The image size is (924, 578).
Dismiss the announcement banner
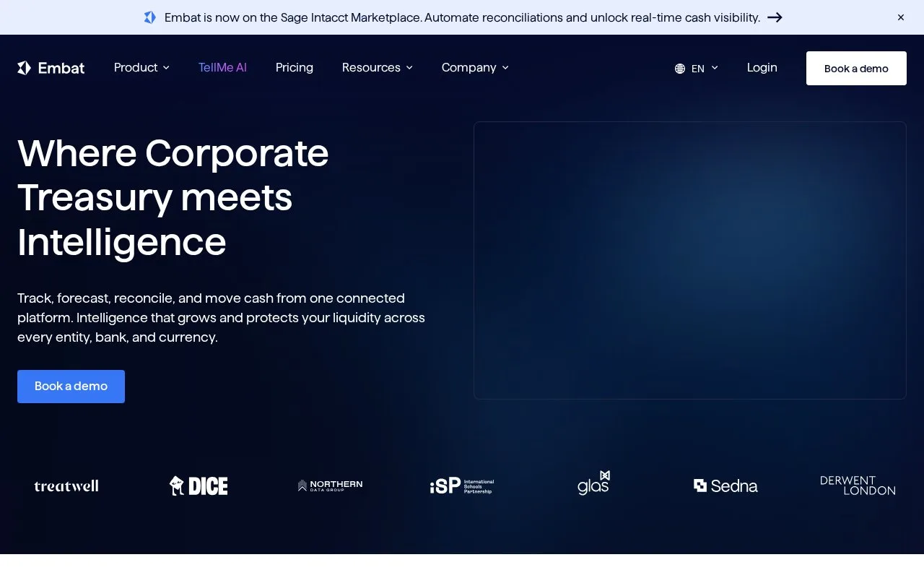tap(901, 17)
